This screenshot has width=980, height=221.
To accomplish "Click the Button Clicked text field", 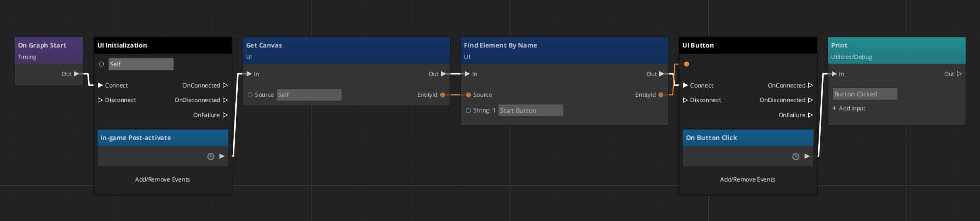I will point(865,94).
